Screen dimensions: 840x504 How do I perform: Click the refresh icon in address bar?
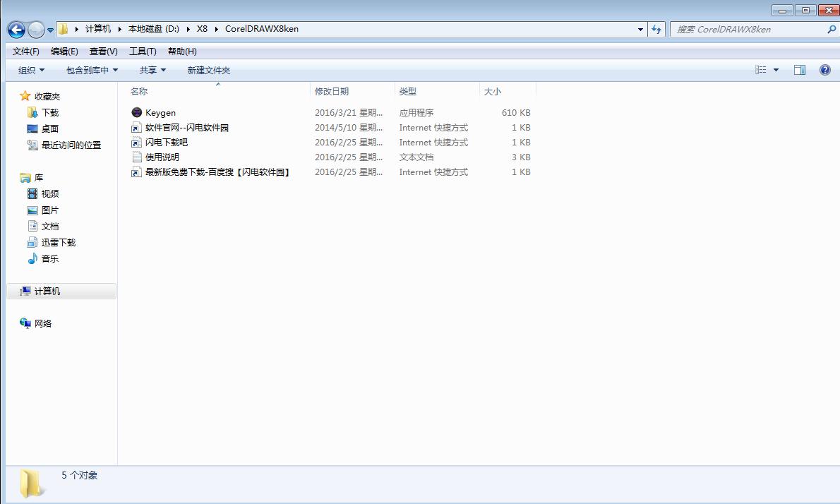click(x=656, y=29)
